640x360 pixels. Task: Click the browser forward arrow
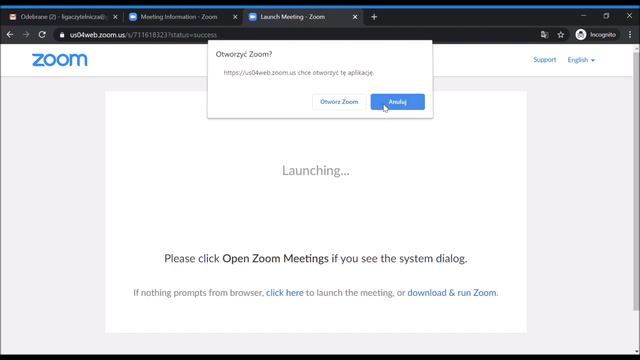pos(26,35)
